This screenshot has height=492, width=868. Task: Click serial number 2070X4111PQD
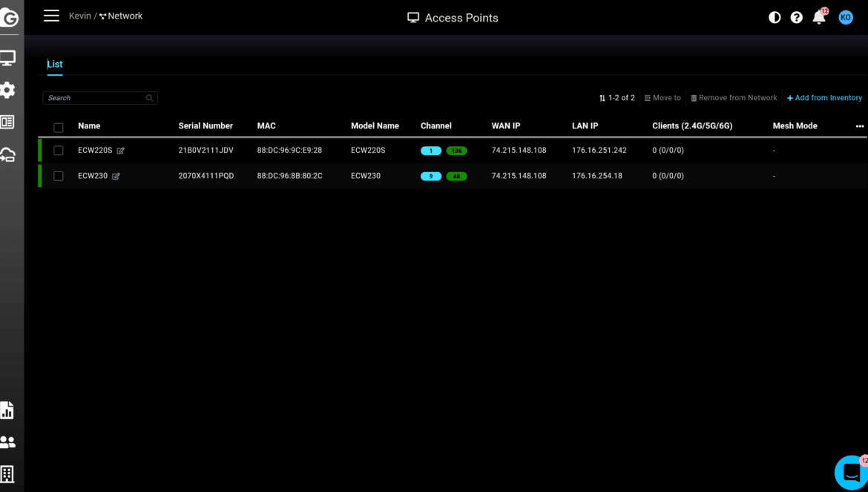[206, 176]
